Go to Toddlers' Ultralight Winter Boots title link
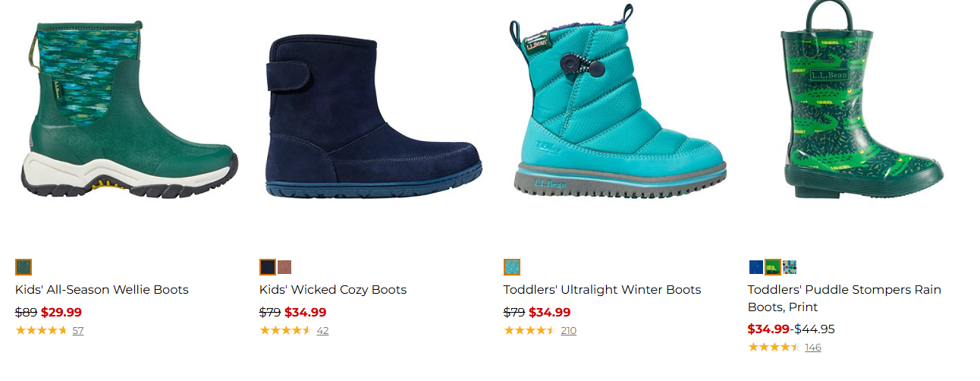 click(602, 290)
